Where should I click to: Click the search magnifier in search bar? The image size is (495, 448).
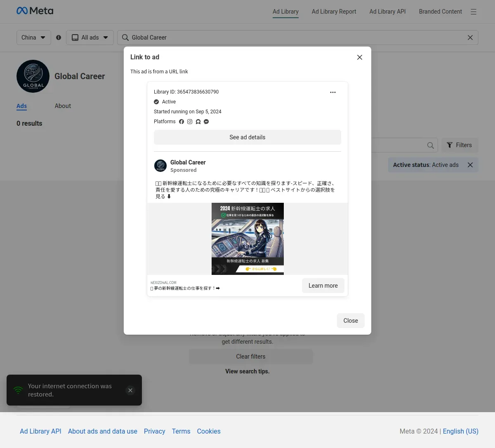pyautogui.click(x=125, y=38)
